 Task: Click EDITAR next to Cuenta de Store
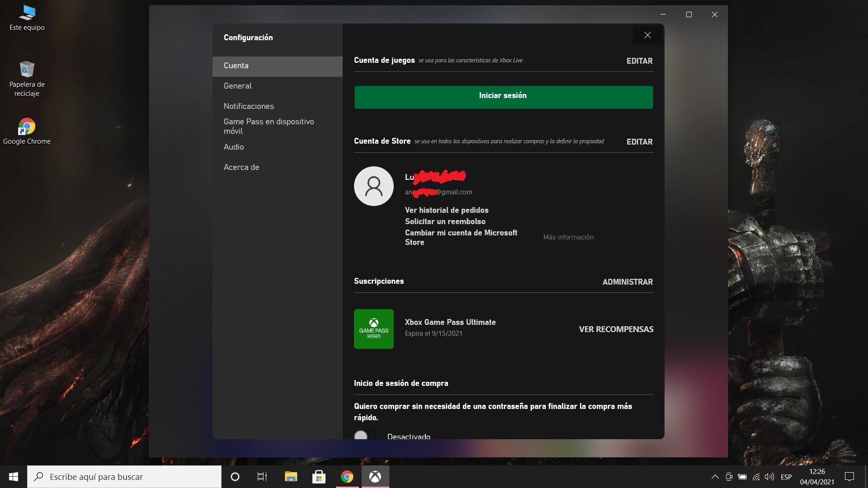click(x=639, y=142)
